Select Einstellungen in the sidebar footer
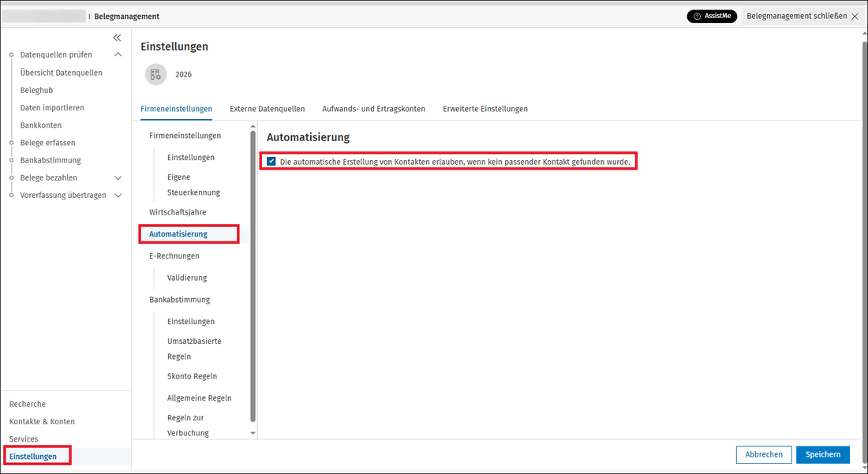Screen dimensions: 868x474 (32, 457)
